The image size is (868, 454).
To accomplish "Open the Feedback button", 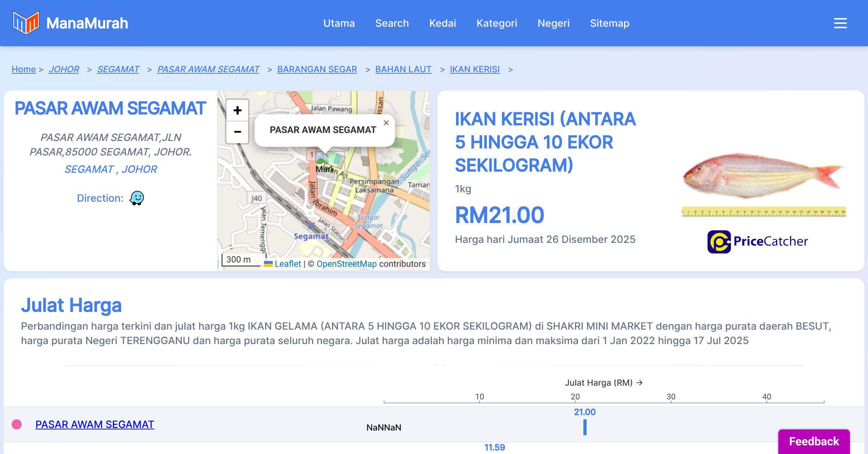I will (x=814, y=441).
